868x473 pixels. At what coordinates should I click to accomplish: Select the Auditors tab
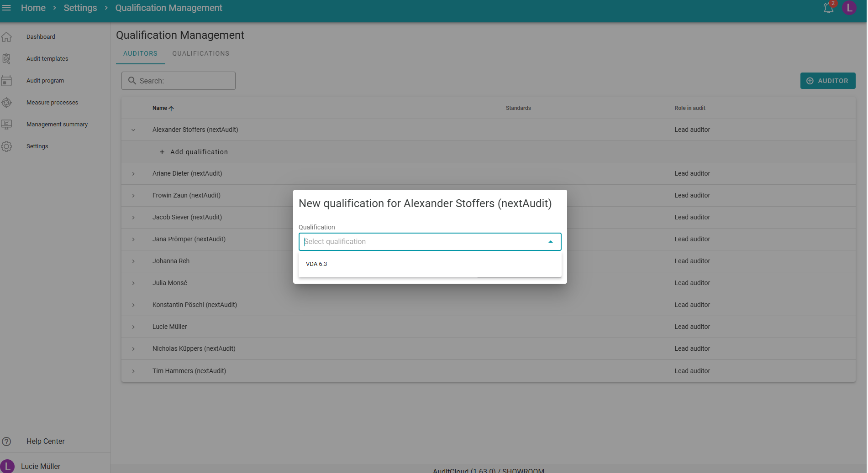pos(140,53)
